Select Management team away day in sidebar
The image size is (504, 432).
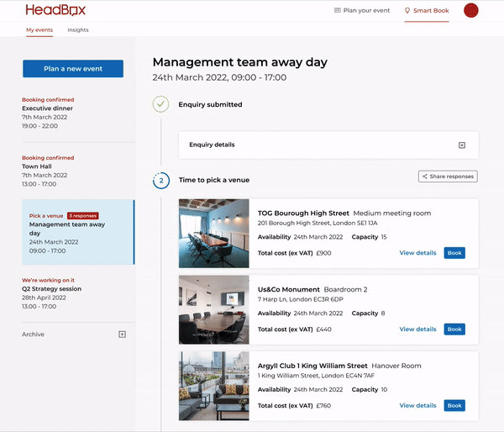(78, 232)
